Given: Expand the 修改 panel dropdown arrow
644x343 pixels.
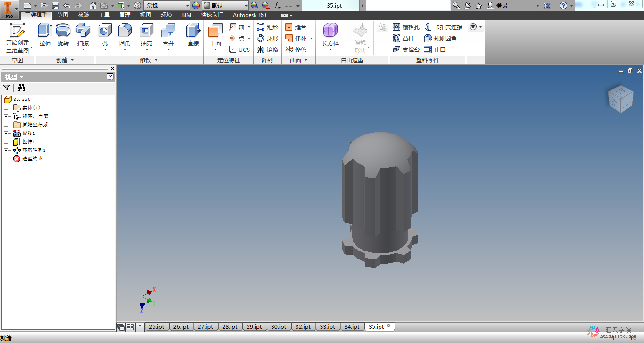Looking at the screenshot, I should (x=156, y=60).
